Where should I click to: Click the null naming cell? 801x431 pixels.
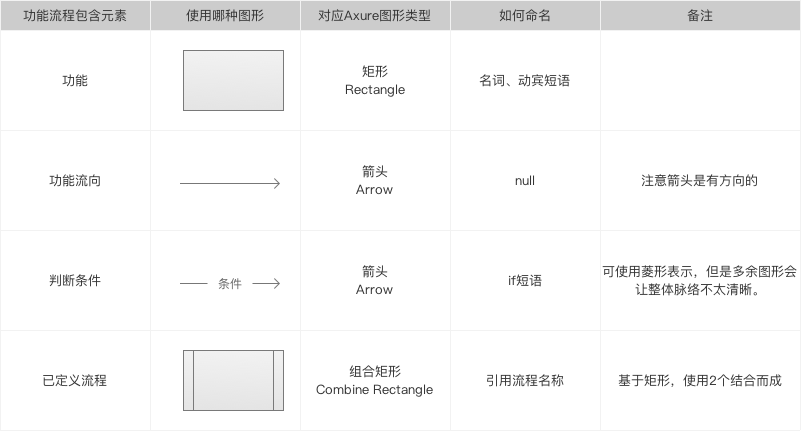click(x=525, y=181)
